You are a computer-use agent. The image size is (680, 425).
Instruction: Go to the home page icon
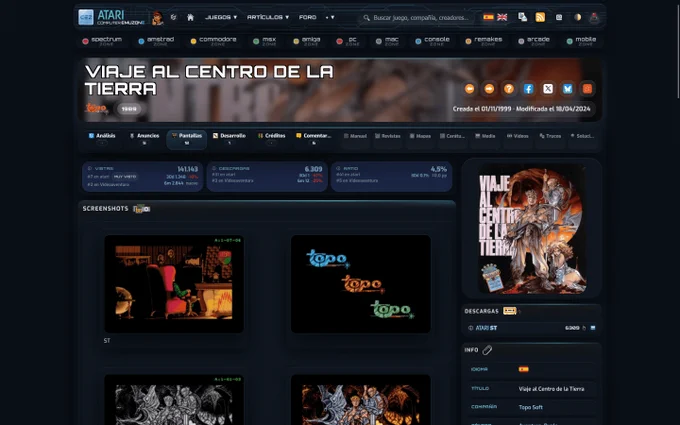coord(190,17)
